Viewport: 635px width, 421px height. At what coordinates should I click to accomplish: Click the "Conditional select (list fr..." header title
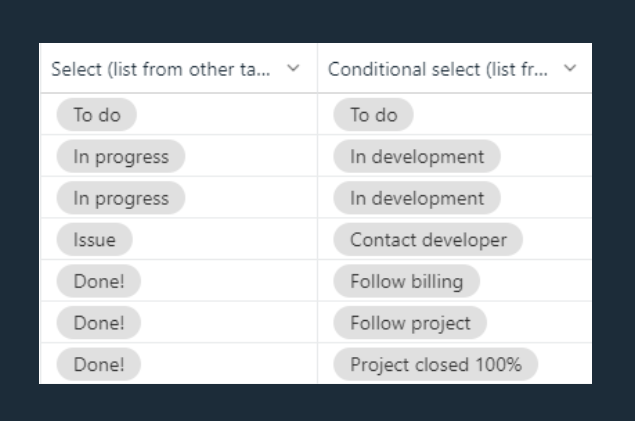coord(437,69)
